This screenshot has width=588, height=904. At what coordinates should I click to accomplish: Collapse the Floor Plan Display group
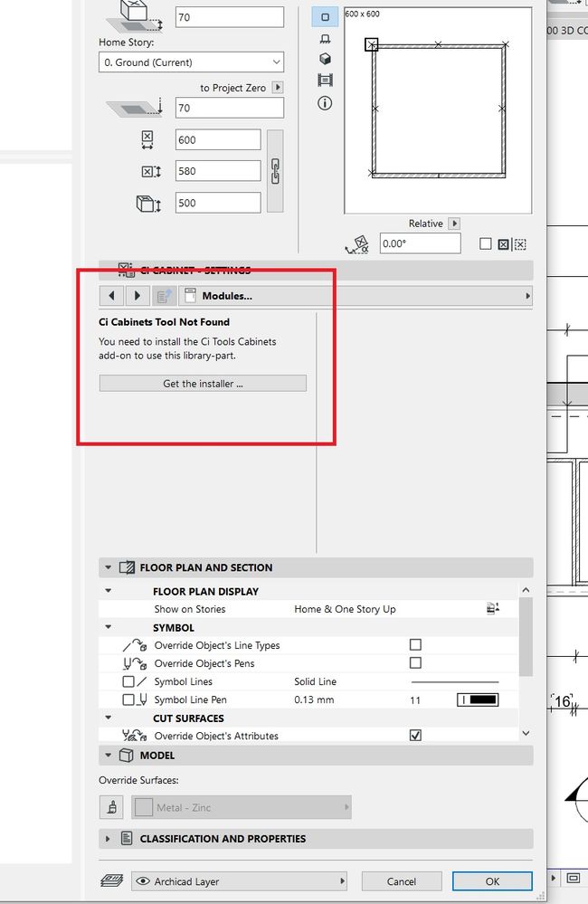click(x=108, y=591)
